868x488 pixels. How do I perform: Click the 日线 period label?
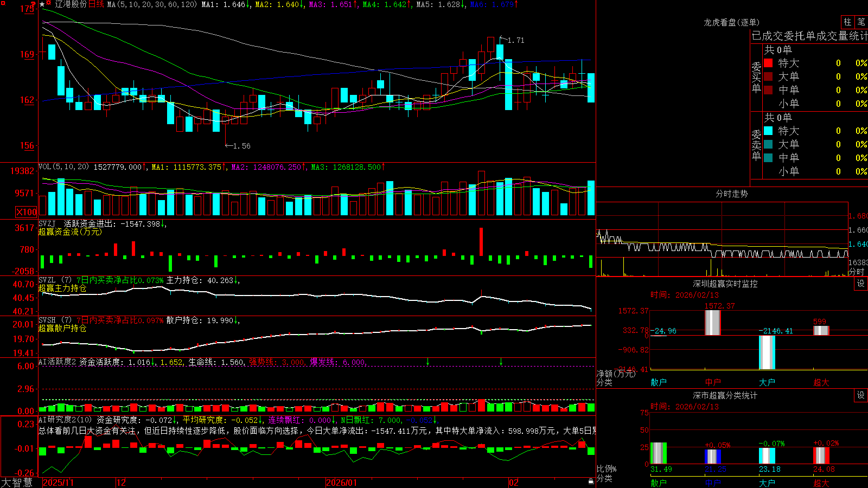point(96,4)
